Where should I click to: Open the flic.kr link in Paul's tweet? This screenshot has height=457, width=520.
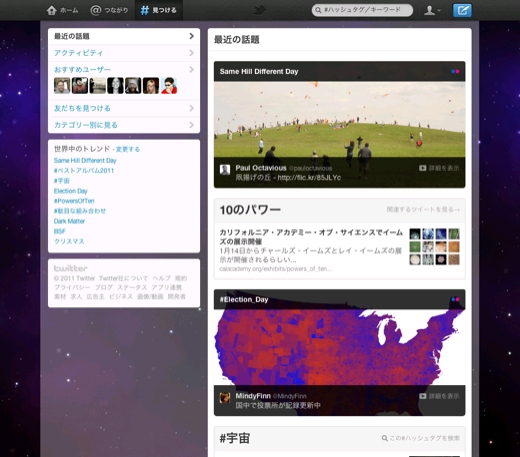click(x=309, y=178)
